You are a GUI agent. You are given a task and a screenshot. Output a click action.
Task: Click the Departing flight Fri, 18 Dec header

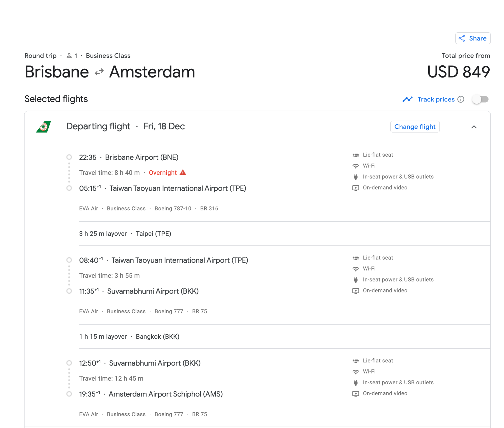pos(125,126)
